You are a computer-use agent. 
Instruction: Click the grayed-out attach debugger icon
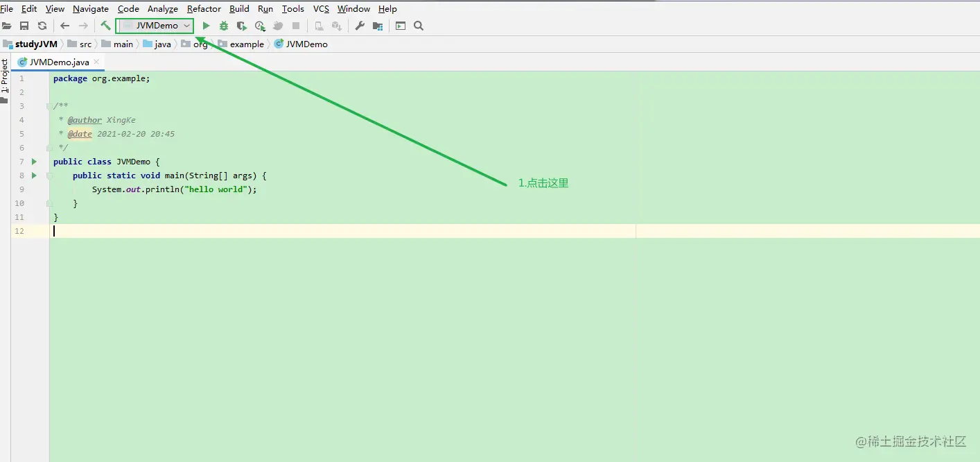[x=278, y=26]
